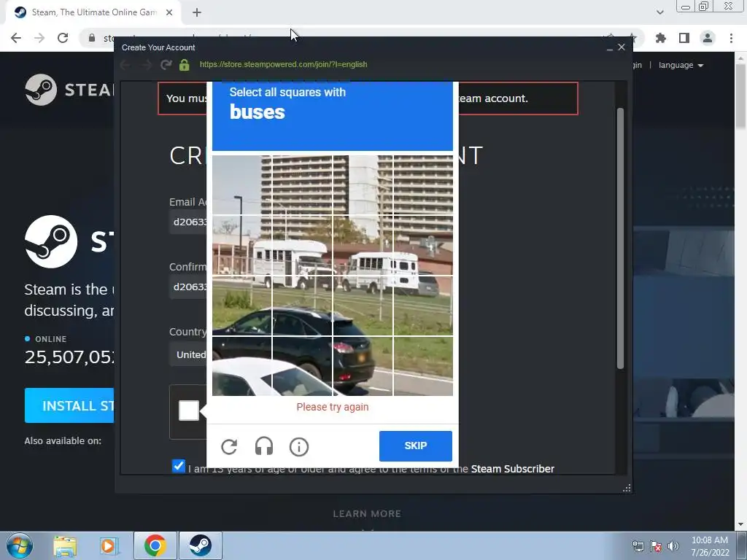
Task: Click the store.steampowered.com URL text
Action: coord(284,64)
